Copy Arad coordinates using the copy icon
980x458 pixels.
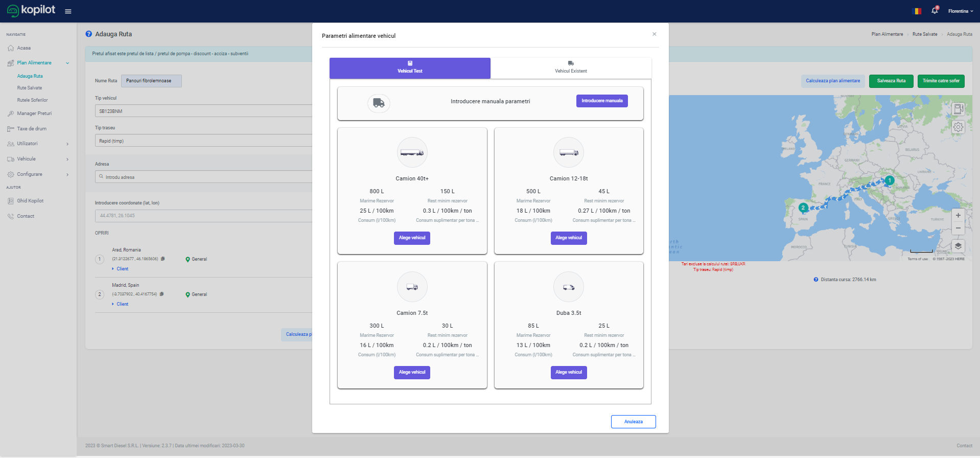pos(163,259)
